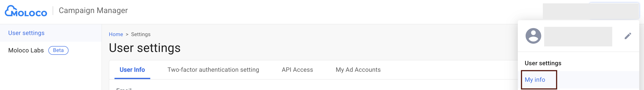Viewport: 644px width, 90px height.
Task: Open the My Ad Accounts tab
Action: [x=358, y=70]
